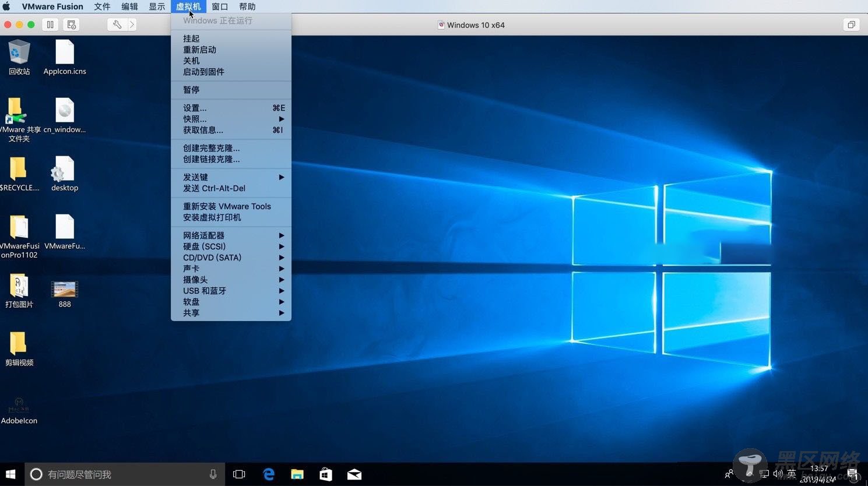This screenshot has width=868, height=486.
Task: Expand the 发送键 submenu
Action: pos(231,177)
